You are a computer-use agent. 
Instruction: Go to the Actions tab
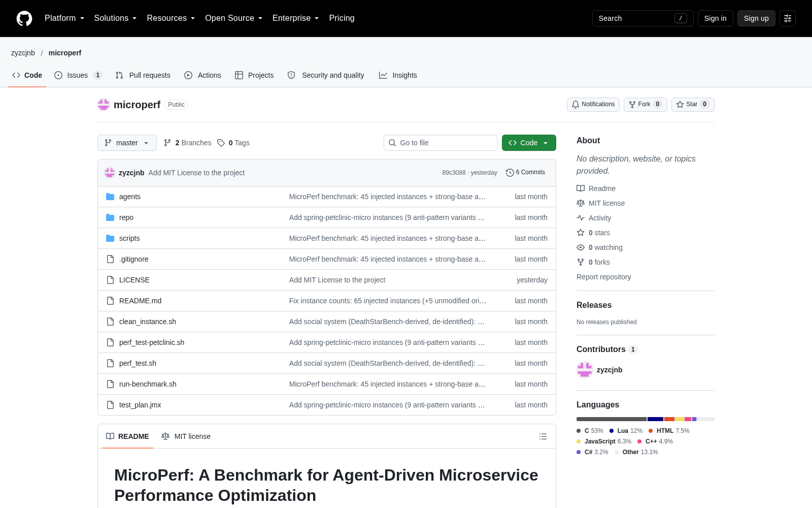click(x=202, y=75)
